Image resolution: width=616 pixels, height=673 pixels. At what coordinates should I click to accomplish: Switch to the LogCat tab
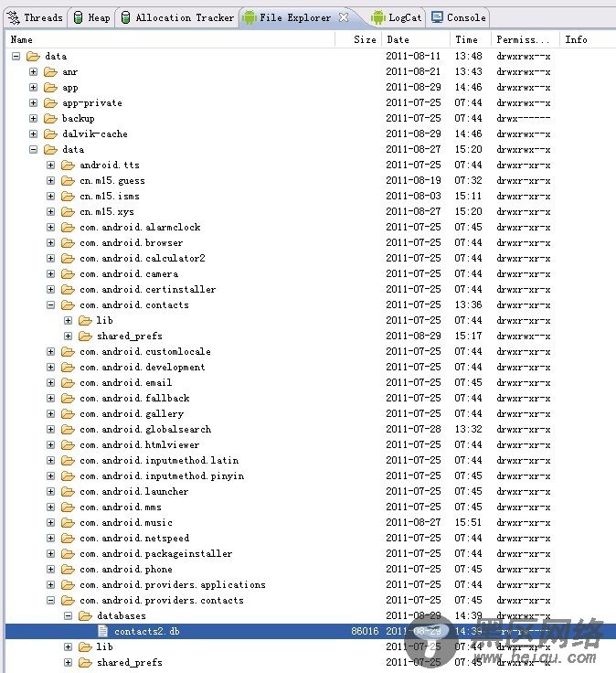coord(398,18)
